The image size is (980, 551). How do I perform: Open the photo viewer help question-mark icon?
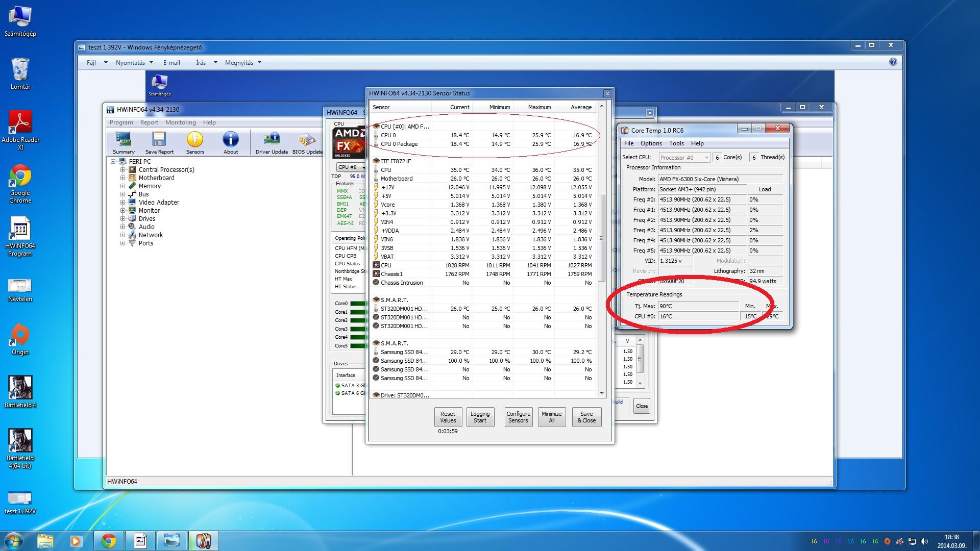pos(893,62)
